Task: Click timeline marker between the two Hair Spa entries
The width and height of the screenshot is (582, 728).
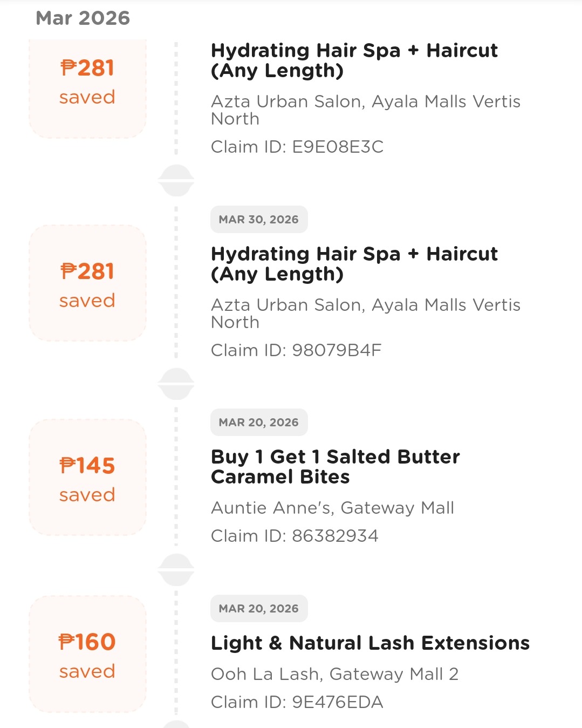Action: [176, 180]
